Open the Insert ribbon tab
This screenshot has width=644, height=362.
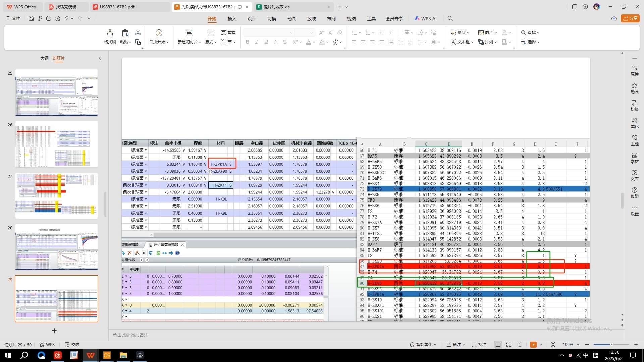point(232,19)
